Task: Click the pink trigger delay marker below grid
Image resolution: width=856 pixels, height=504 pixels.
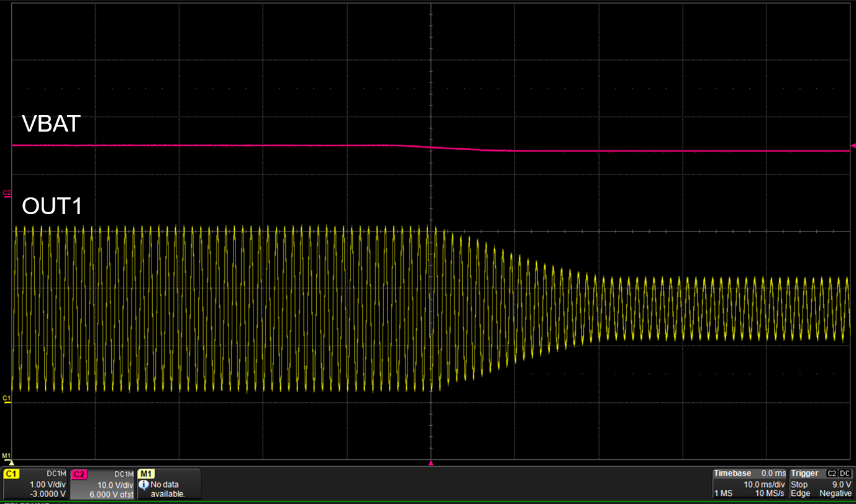Action: pos(430,463)
